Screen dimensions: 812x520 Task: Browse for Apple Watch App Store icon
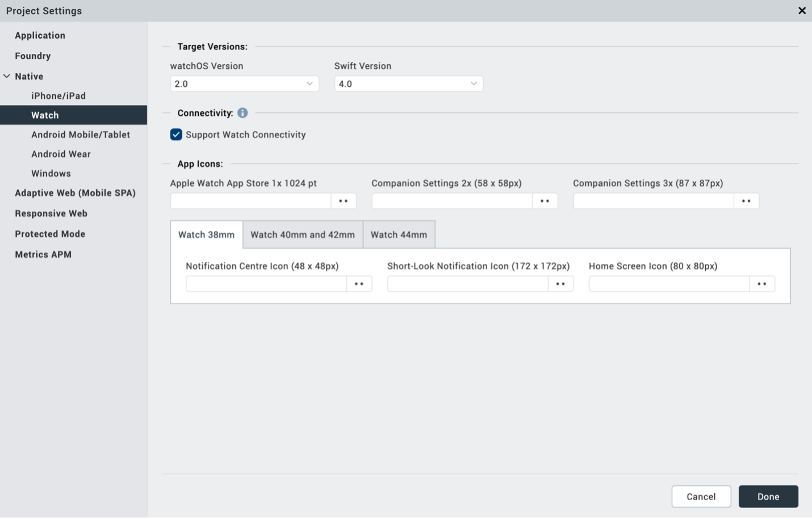point(344,201)
